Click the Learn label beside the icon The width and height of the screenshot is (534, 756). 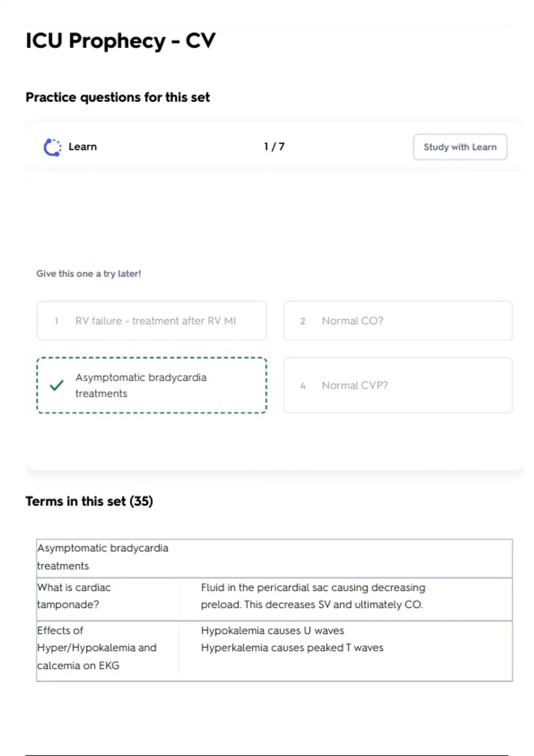(82, 147)
